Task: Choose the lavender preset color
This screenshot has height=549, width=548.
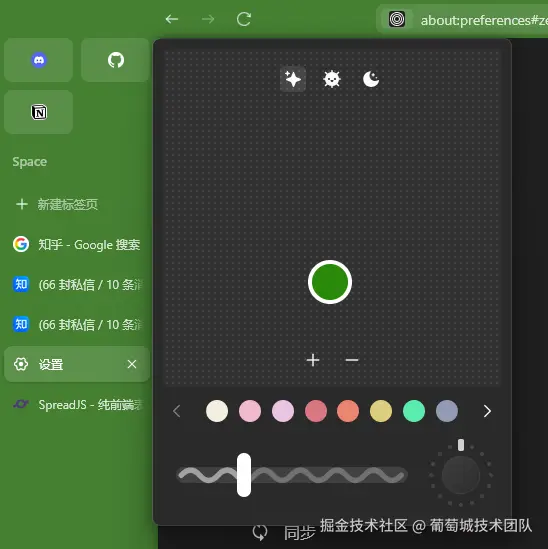Action: point(283,411)
